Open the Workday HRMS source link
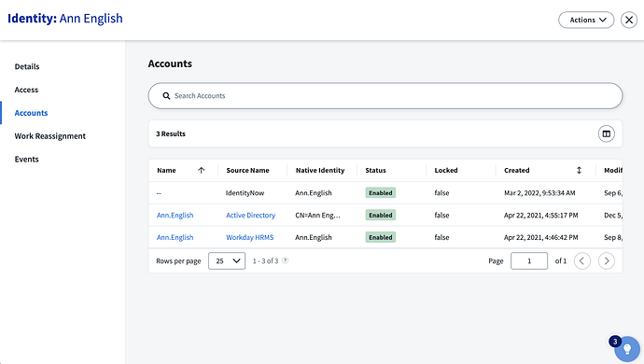The image size is (644, 364). [250, 237]
